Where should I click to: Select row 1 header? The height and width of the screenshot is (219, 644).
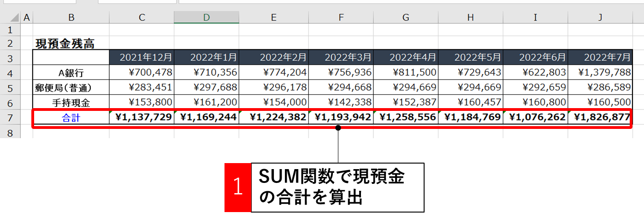(x=10, y=30)
